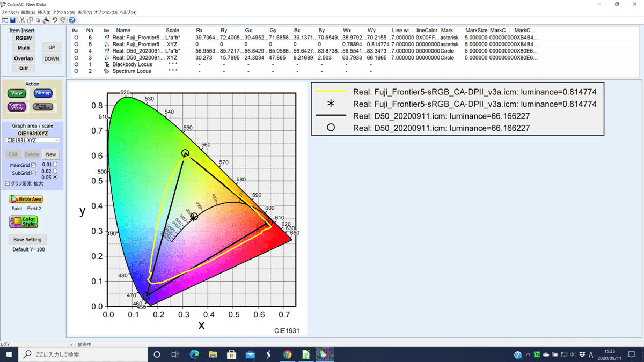Click the Visible Area paint button
The width and height of the screenshot is (644, 362).
25,199
